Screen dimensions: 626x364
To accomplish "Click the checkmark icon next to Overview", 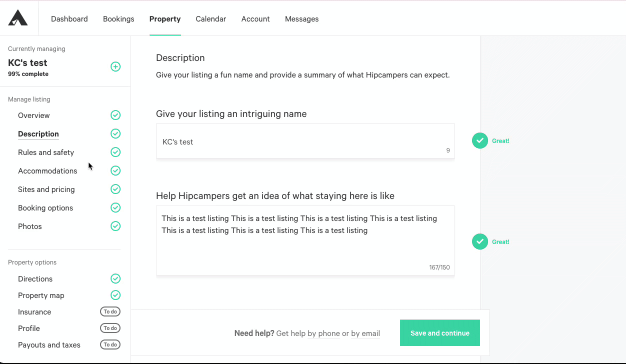I will (x=115, y=115).
